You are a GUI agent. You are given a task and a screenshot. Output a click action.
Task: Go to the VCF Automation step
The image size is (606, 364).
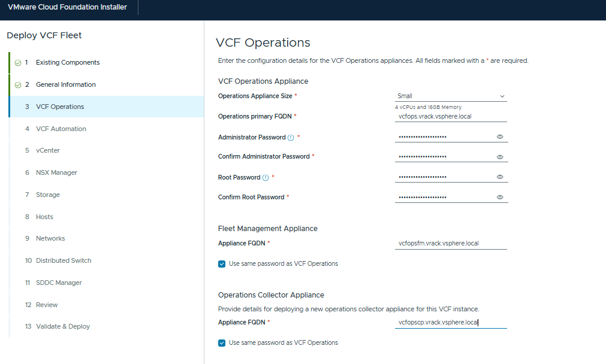pos(61,129)
